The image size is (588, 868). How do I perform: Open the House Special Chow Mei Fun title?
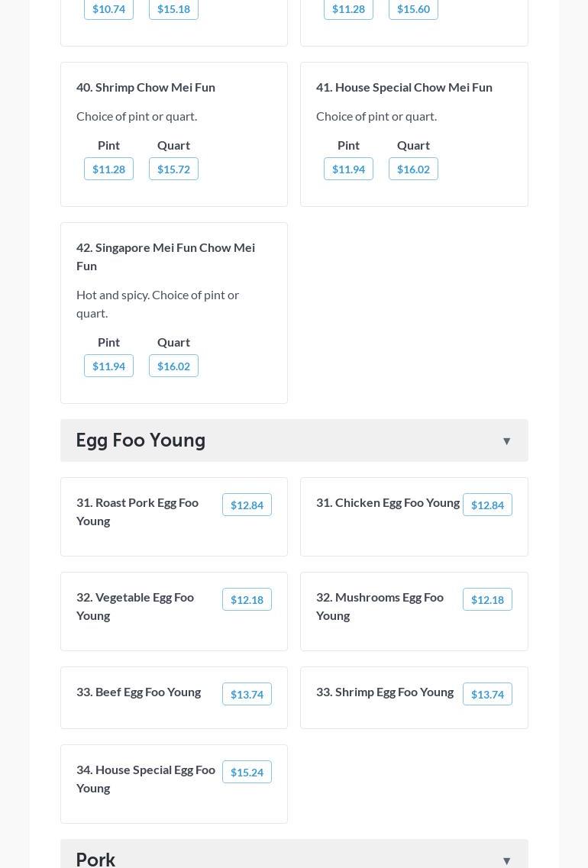404,87
